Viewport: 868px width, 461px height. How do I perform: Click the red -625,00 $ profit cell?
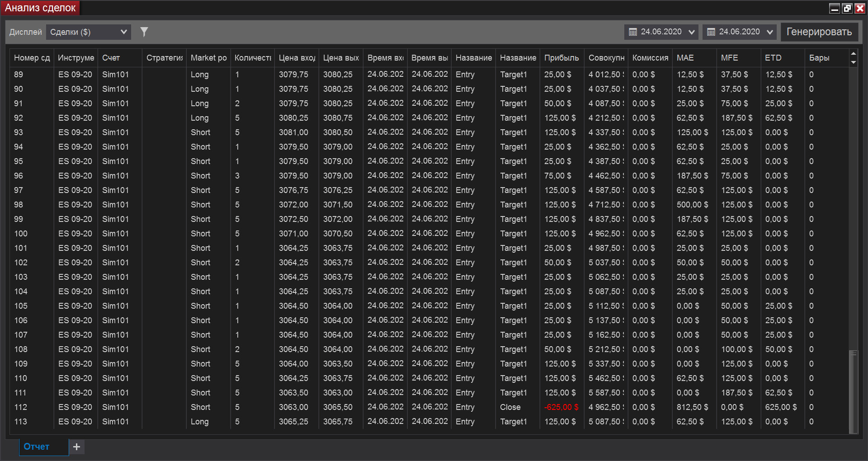[561, 407]
